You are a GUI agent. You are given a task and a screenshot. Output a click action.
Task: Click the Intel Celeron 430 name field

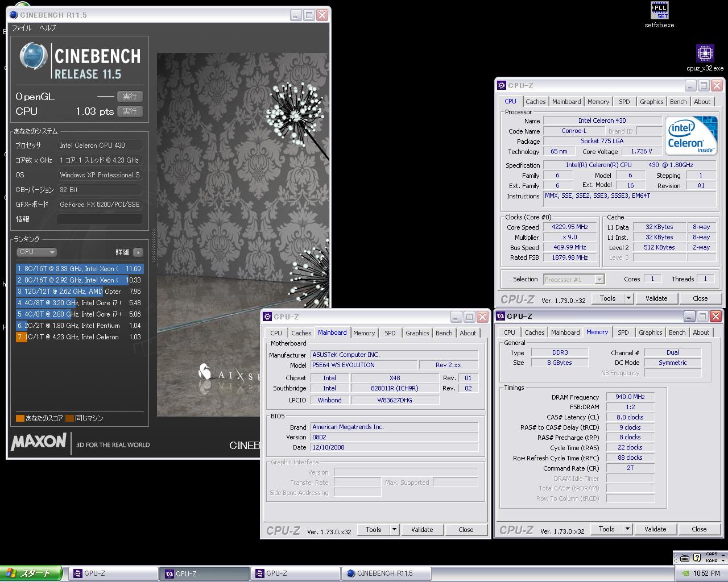(602, 121)
